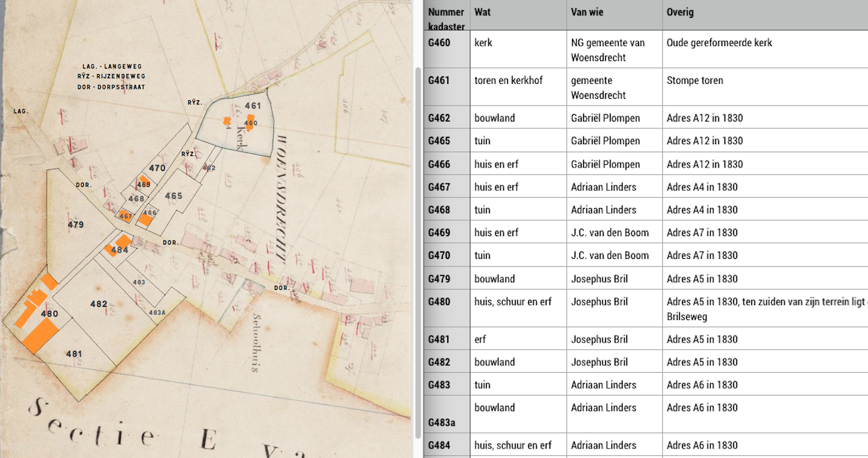Select parcel number 465 on the map
The width and height of the screenshot is (868, 458).
(173, 196)
